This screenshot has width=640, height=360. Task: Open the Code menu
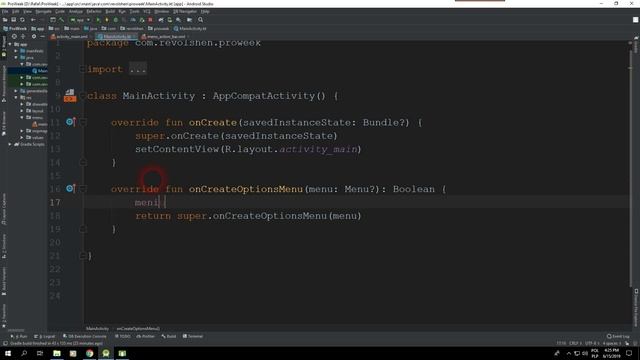[x=60, y=11]
